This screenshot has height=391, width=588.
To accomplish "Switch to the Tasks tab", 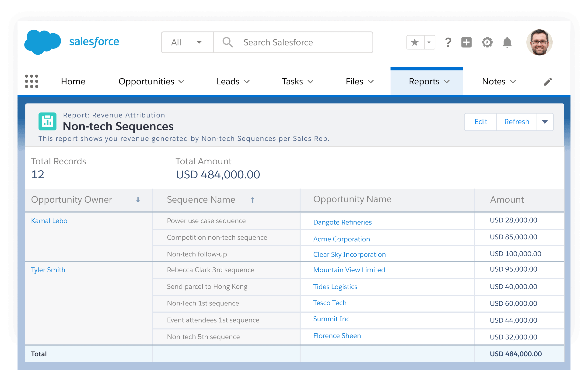I will tap(292, 82).
